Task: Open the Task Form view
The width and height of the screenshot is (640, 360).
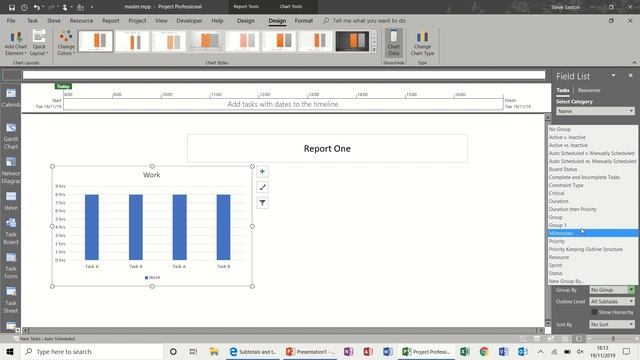Action: pyautogui.click(x=11, y=266)
